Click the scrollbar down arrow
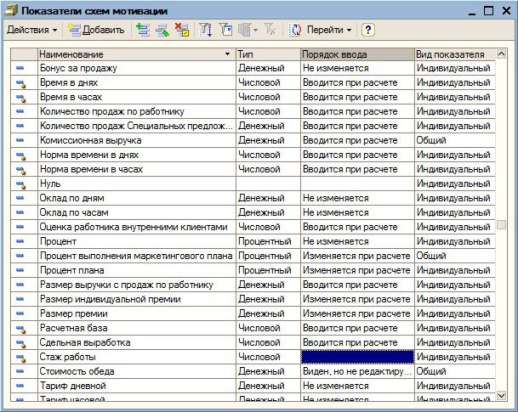The height and width of the screenshot is (412, 518). click(x=501, y=396)
